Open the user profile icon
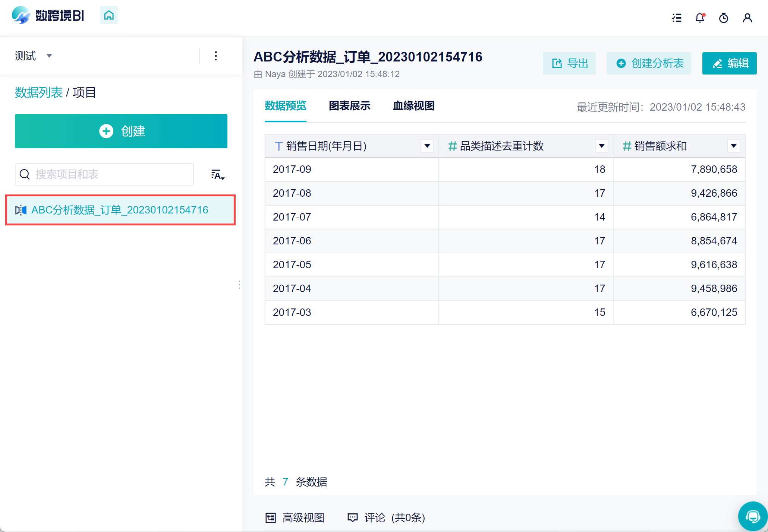 click(747, 18)
